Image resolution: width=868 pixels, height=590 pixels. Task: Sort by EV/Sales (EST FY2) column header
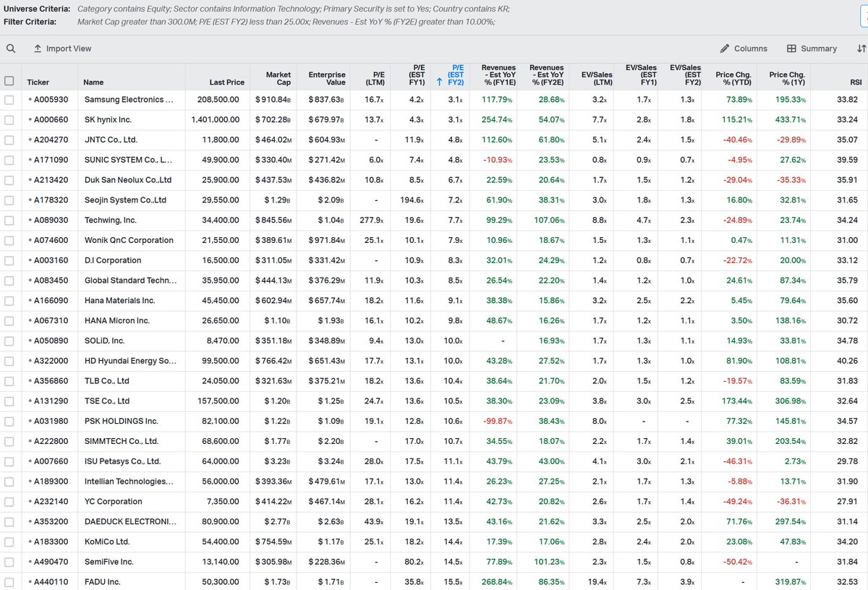click(x=685, y=74)
